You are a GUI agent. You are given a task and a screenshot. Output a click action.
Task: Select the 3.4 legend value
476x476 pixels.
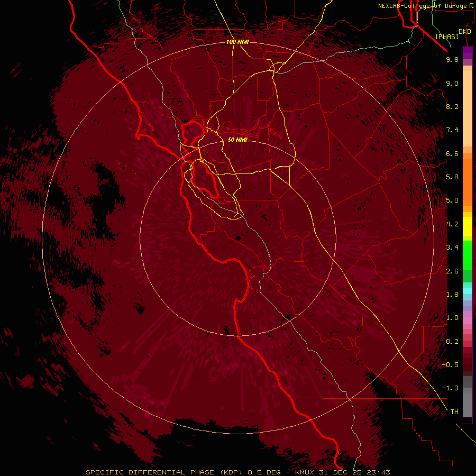(452, 248)
